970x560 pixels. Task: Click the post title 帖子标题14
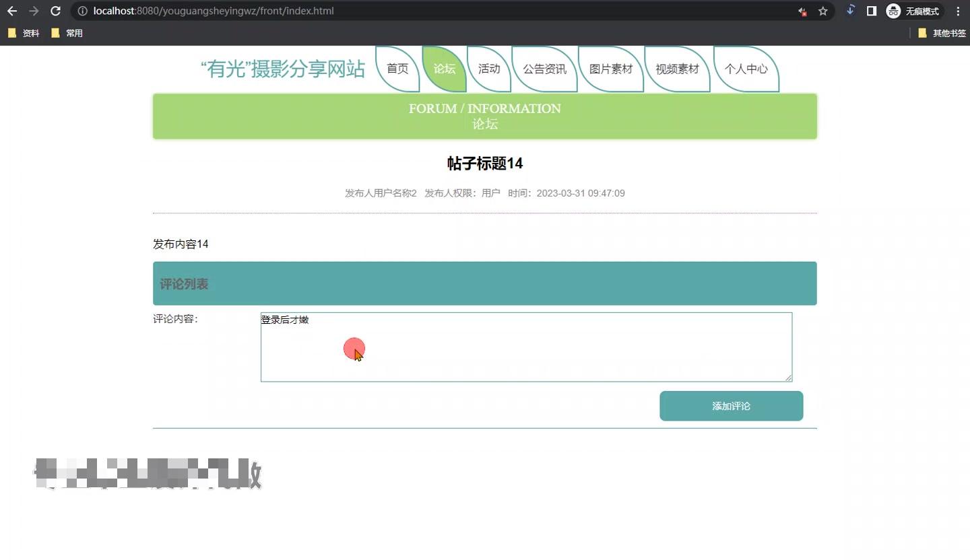click(x=485, y=164)
